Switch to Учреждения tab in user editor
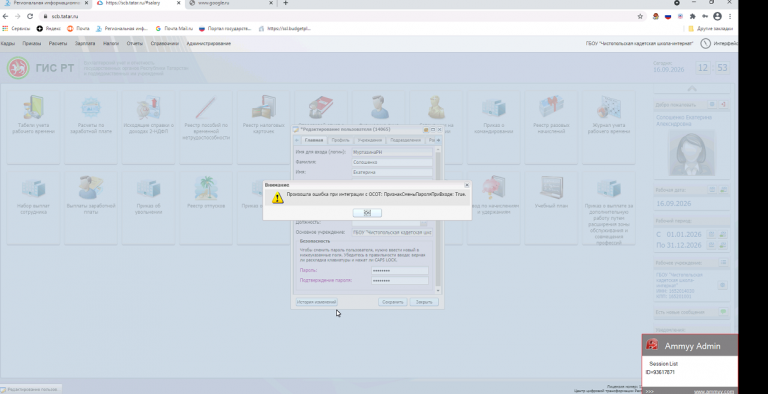Viewport: 768px width, 394px height. click(369, 140)
